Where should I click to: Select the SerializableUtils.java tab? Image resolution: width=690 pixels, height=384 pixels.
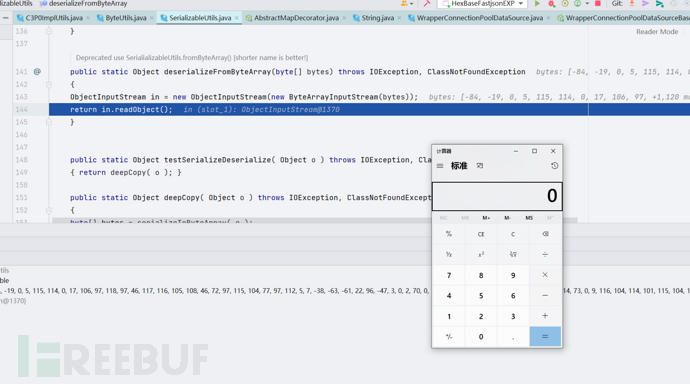[200, 18]
